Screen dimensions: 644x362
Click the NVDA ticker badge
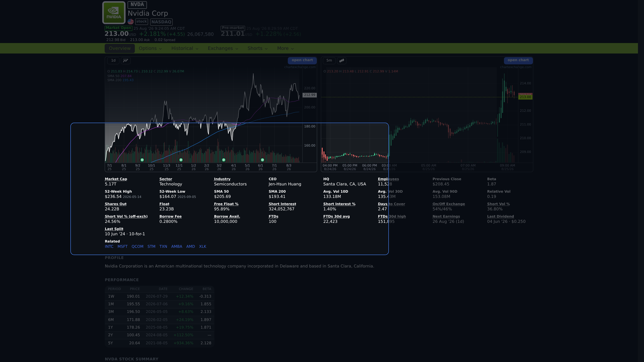(137, 4)
